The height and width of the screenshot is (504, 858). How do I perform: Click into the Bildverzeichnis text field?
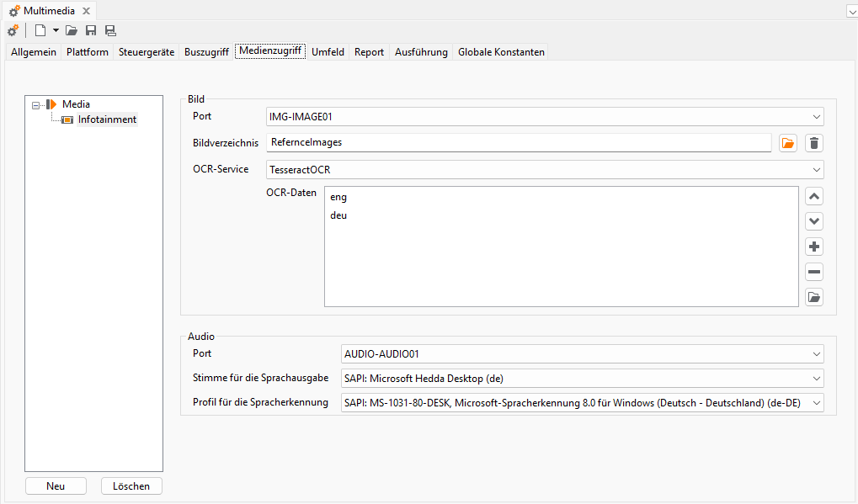[519, 142]
